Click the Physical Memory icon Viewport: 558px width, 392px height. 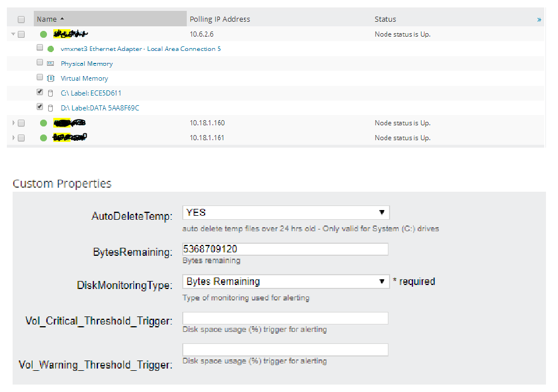[50, 64]
